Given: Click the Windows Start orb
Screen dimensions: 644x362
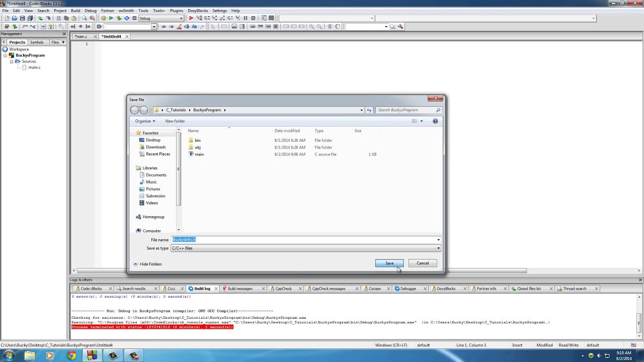Looking at the screenshot, I should 9,355.
